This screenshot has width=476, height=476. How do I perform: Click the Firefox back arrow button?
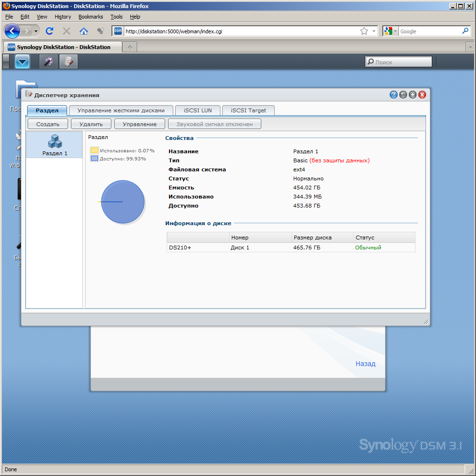(x=12, y=31)
